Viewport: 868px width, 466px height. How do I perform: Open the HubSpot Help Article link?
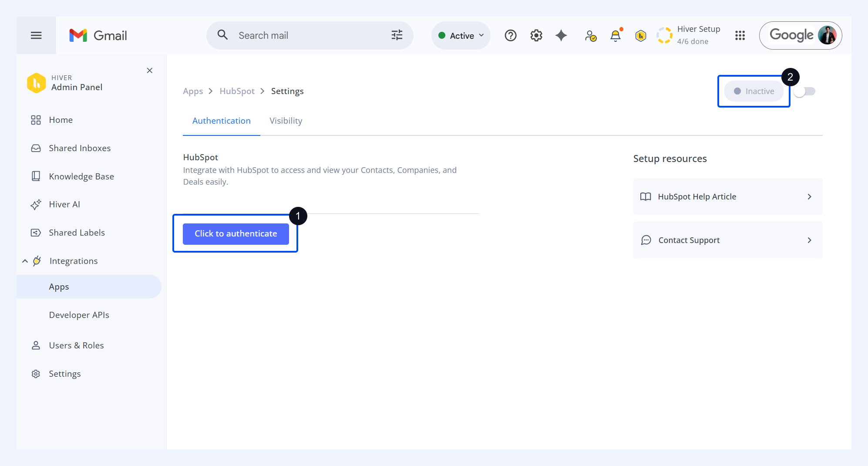tap(728, 196)
